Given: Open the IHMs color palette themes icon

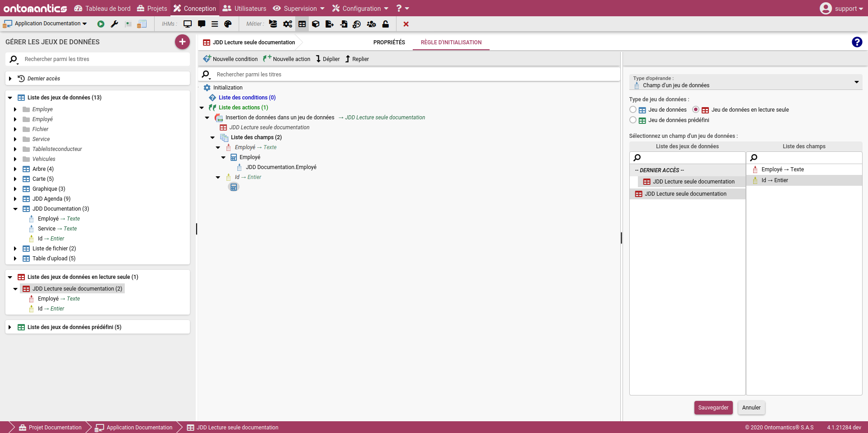Looking at the screenshot, I should coord(228,24).
